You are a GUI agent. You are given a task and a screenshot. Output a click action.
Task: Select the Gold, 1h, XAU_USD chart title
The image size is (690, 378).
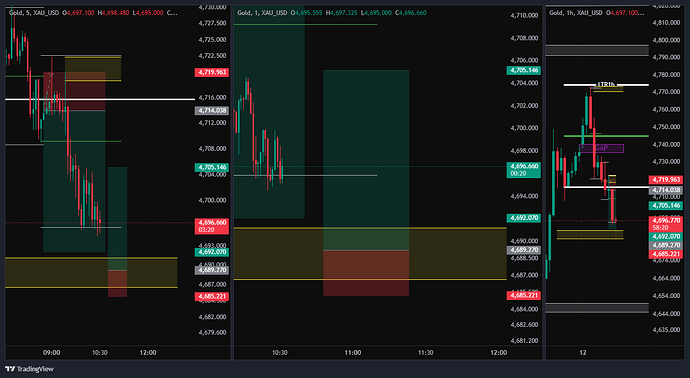[x=576, y=13]
